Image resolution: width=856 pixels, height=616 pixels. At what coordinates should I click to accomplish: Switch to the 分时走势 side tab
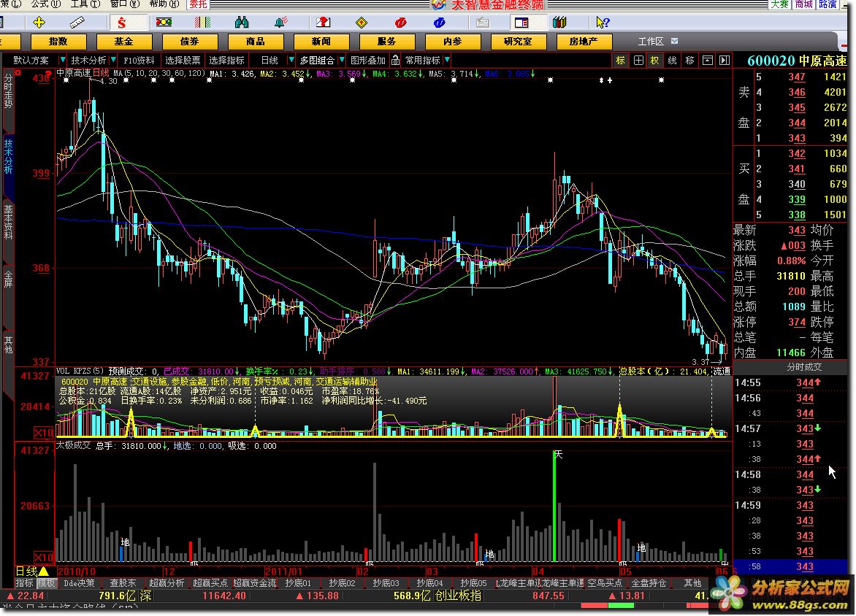click(8, 91)
